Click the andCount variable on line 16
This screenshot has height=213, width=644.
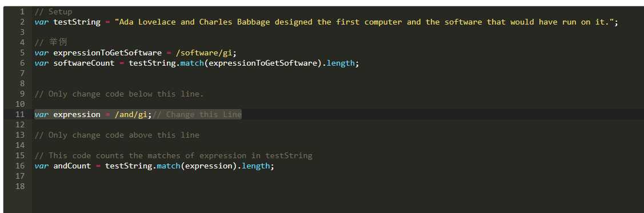pos(72,166)
